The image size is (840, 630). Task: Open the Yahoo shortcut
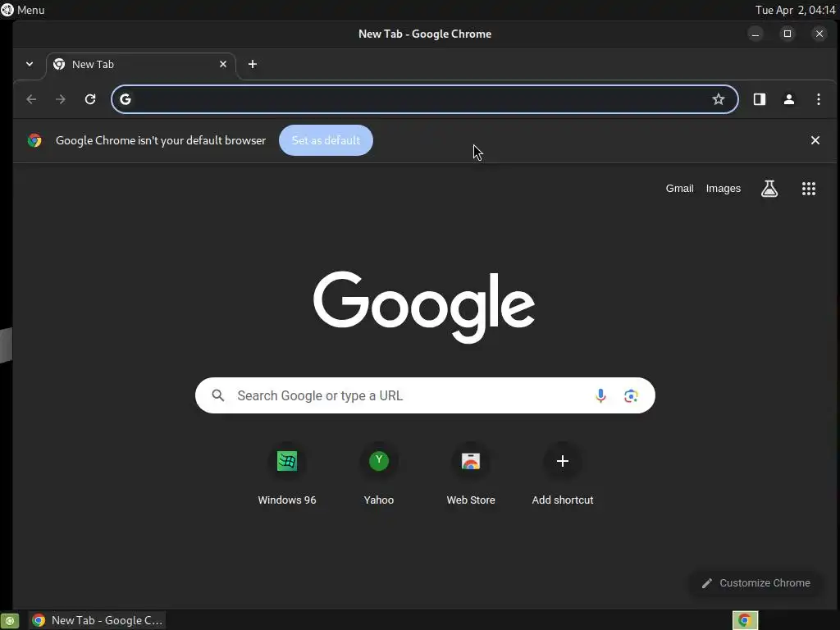click(x=379, y=473)
